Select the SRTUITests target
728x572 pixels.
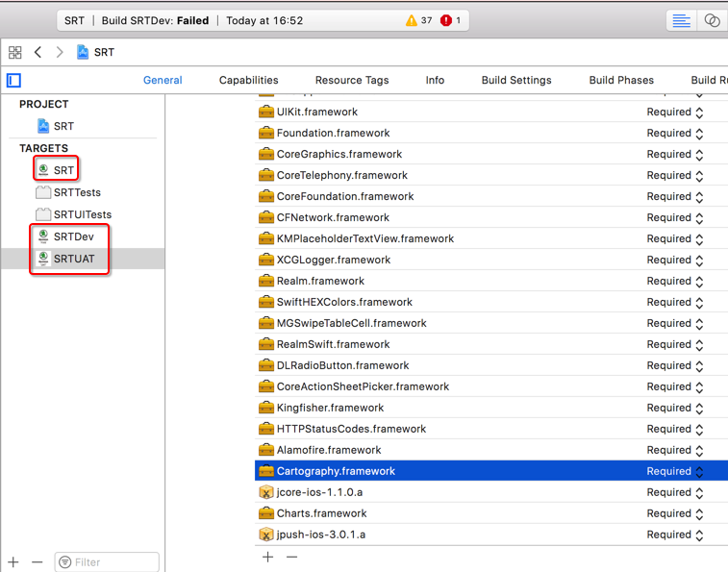(x=74, y=214)
